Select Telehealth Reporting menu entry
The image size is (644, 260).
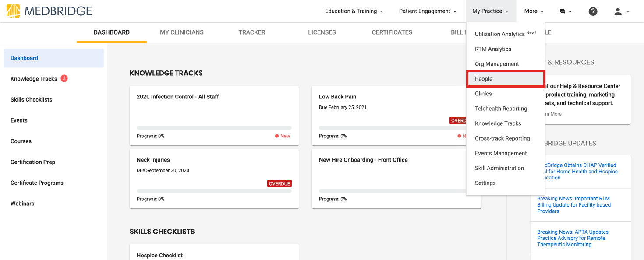click(506, 109)
